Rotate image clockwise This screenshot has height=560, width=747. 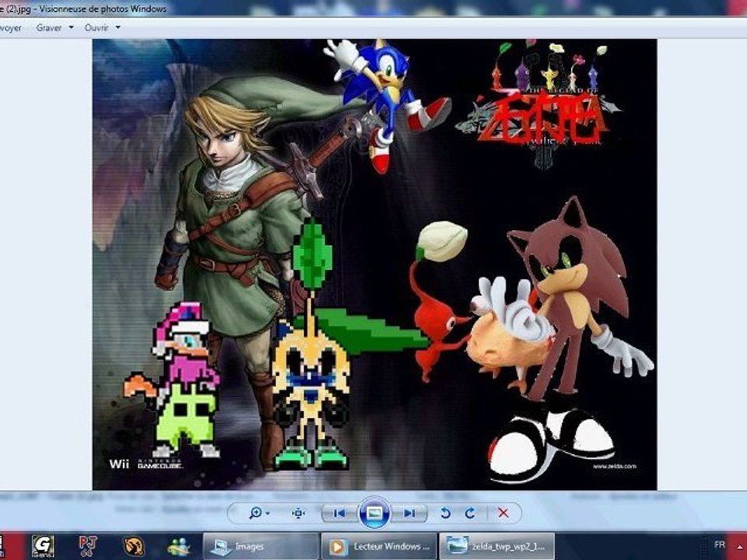click(x=470, y=513)
